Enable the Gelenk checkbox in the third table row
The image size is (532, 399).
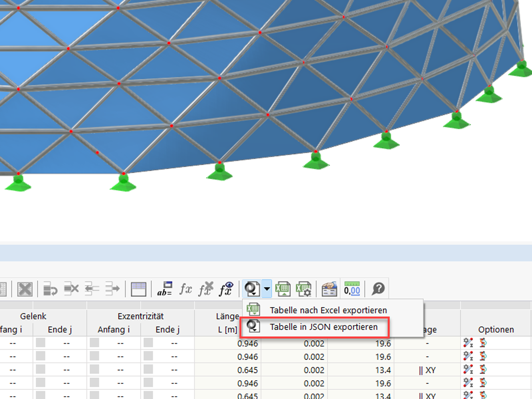pos(40,370)
